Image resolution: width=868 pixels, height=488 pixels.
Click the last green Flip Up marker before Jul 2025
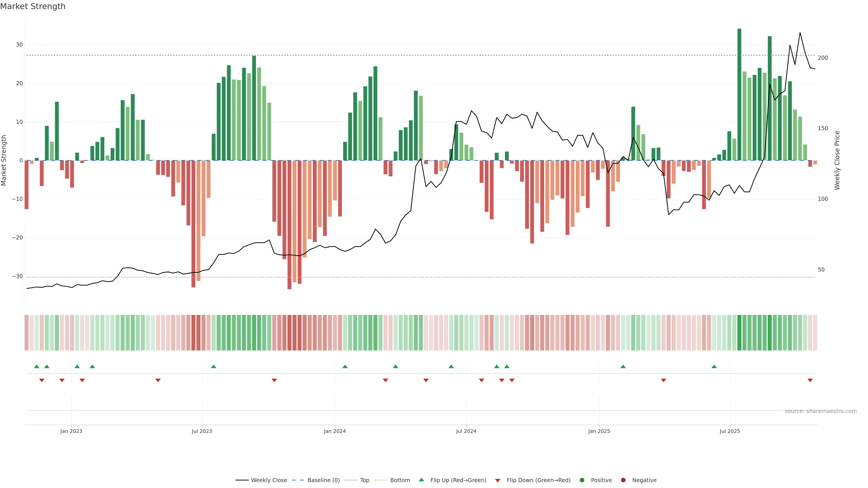[x=714, y=366]
